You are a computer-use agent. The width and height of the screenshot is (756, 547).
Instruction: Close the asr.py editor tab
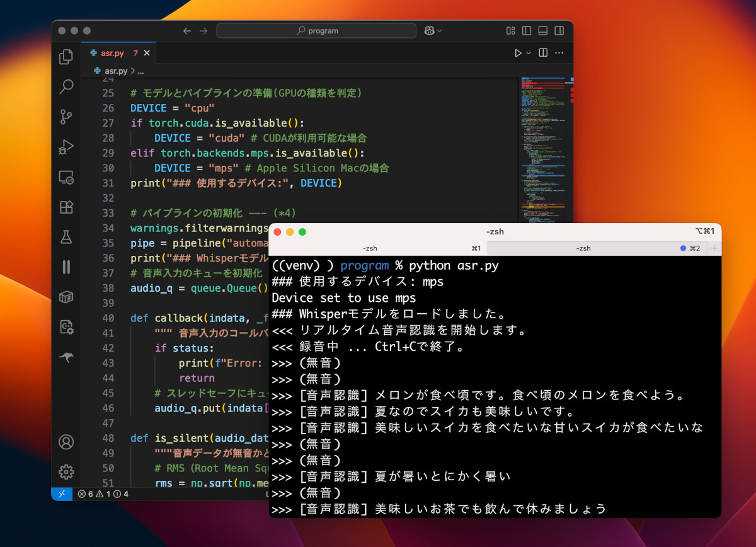click(x=147, y=54)
